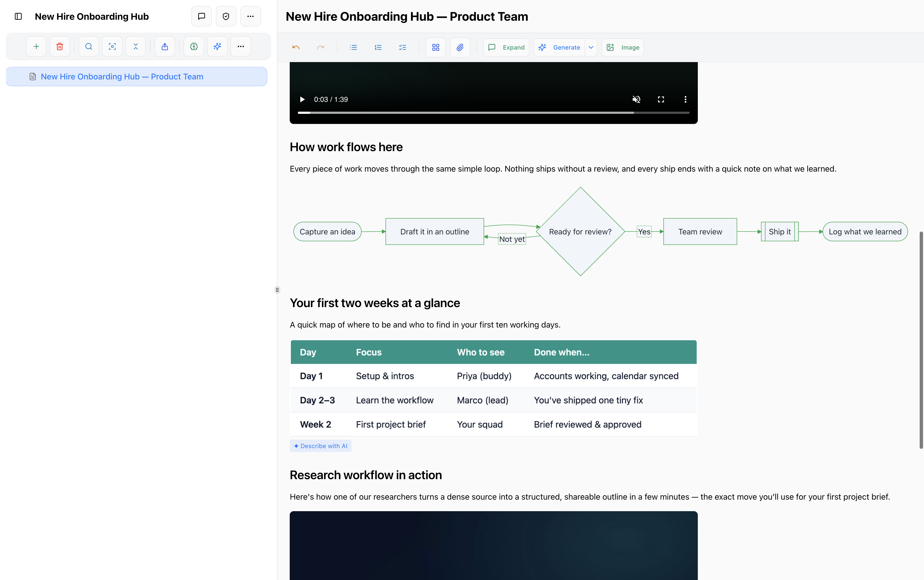Undo the last edit

coord(296,47)
